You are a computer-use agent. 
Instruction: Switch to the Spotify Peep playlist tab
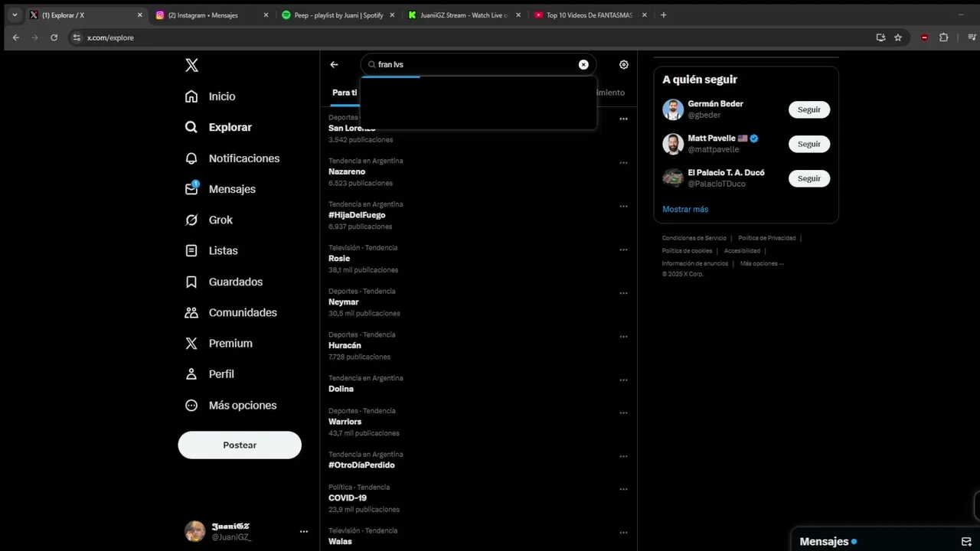point(338,15)
